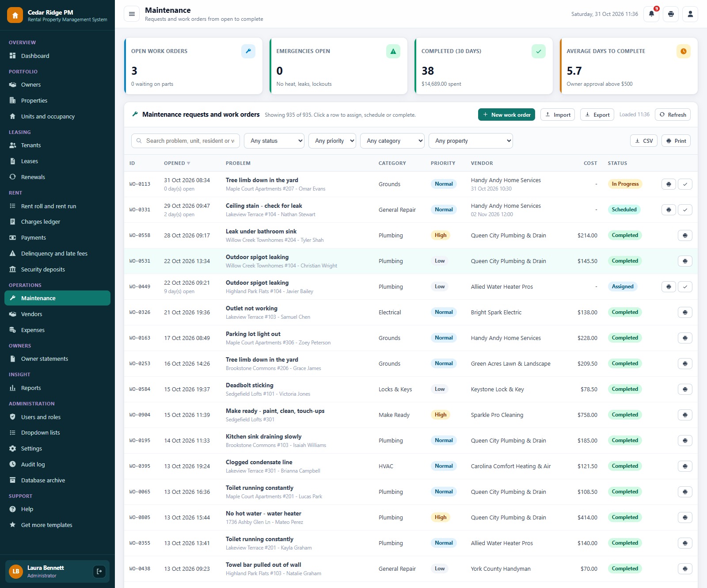Viewport: 707px width, 588px height.
Task: Print work order WO-0113
Action: coord(669,184)
